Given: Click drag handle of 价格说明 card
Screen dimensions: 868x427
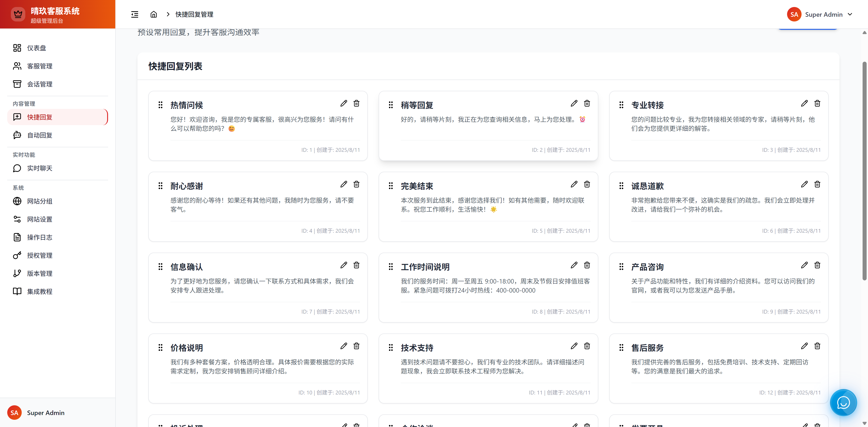Looking at the screenshot, I should coord(160,347).
